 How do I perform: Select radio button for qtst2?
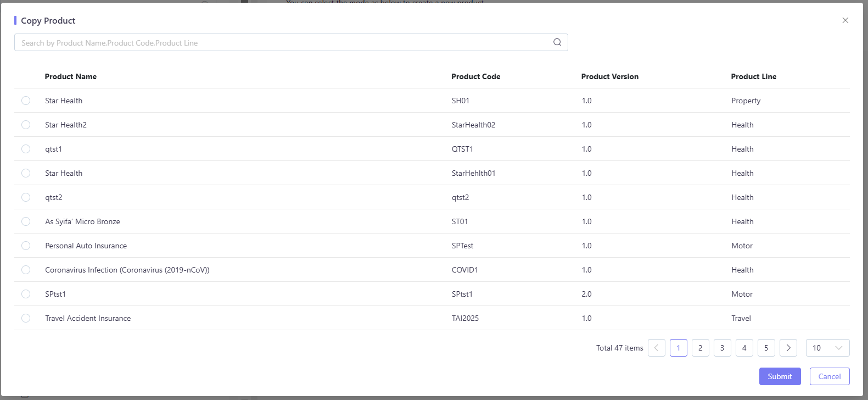click(26, 197)
